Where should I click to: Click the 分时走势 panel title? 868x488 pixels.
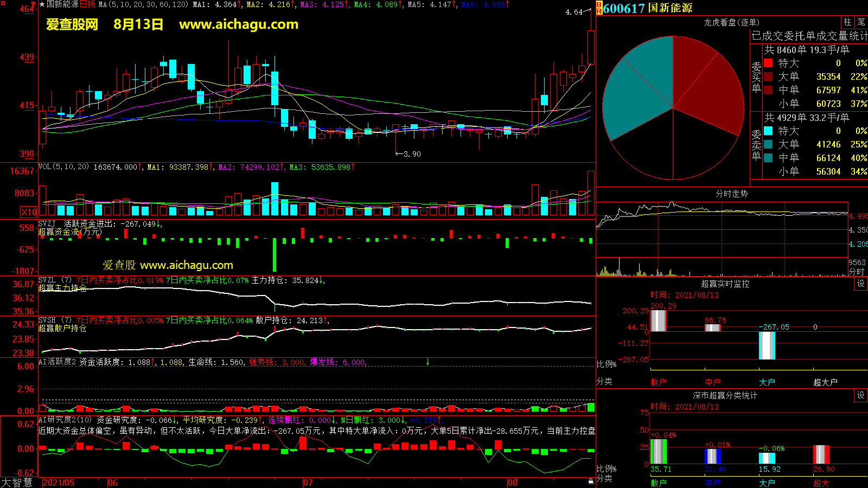tap(731, 194)
